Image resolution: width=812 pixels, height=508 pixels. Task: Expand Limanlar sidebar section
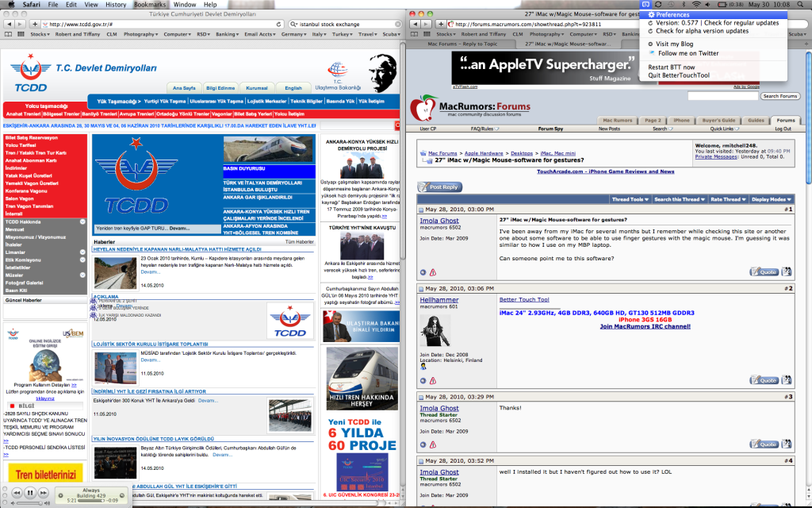(82, 252)
